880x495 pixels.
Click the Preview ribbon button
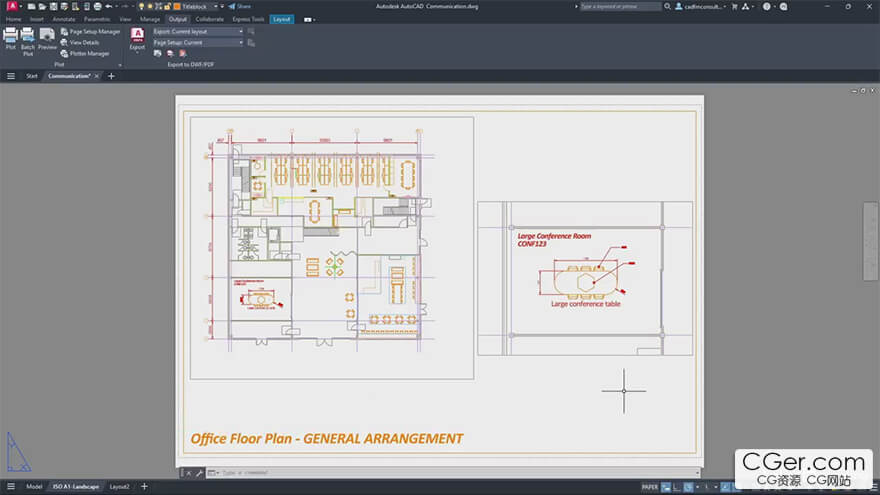(47, 39)
